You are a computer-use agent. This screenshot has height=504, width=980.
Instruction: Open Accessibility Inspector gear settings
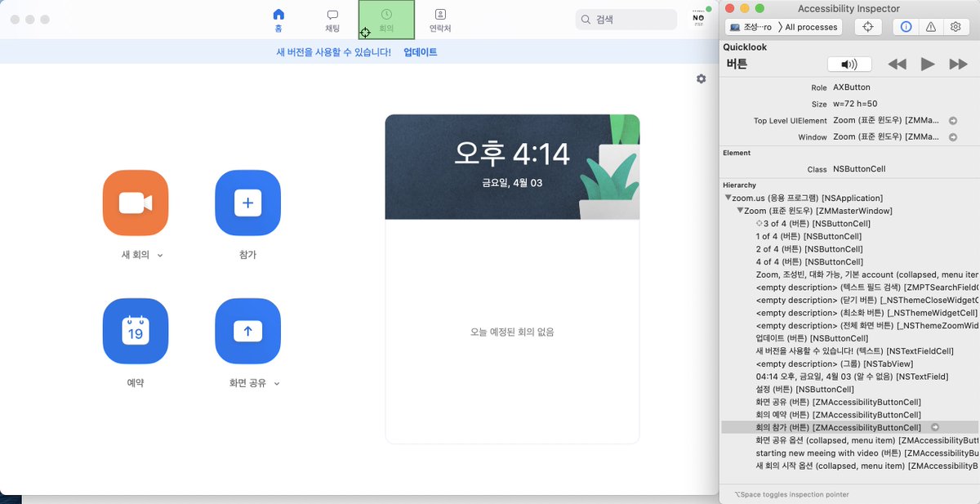click(x=955, y=27)
